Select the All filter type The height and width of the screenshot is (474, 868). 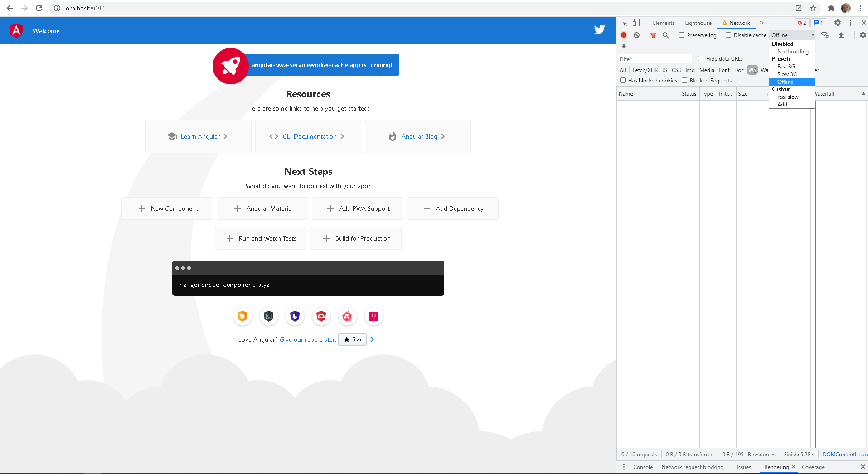click(x=623, y=70)
